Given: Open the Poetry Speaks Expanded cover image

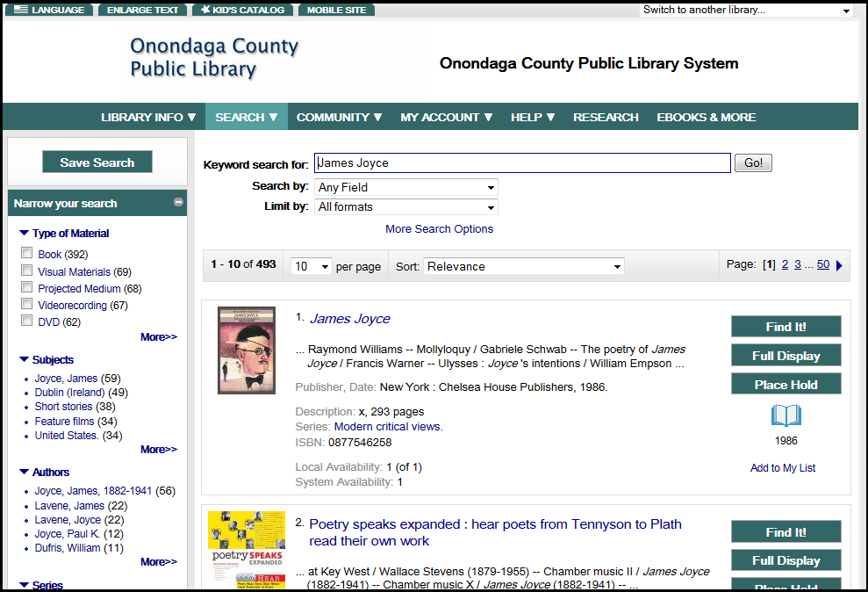Looking at the screenshot, I should tap(247, 550).
